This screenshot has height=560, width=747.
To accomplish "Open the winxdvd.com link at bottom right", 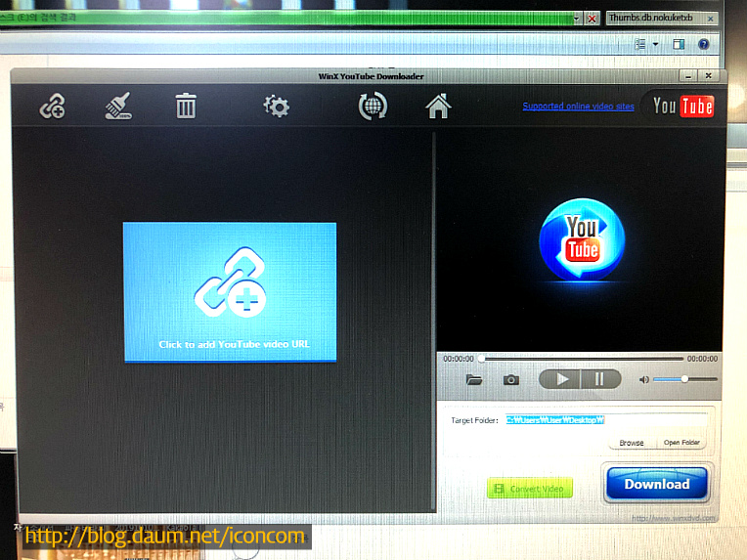I will tap(673, 518).
